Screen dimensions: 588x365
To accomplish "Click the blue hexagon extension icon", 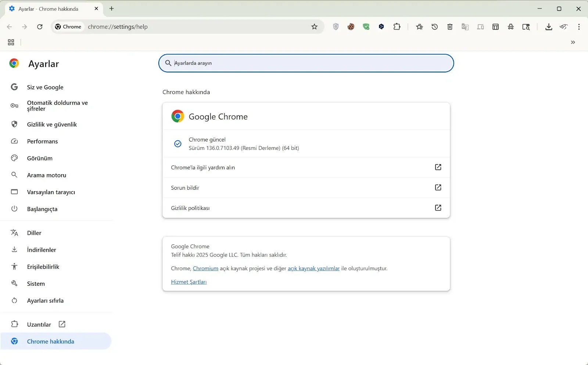I will pos(381,27).
